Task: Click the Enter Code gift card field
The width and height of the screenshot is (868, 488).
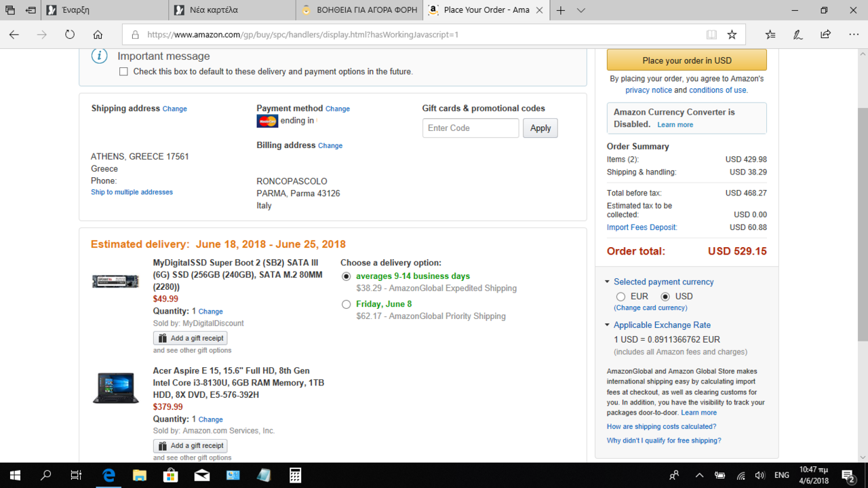Action: [471, 128]
